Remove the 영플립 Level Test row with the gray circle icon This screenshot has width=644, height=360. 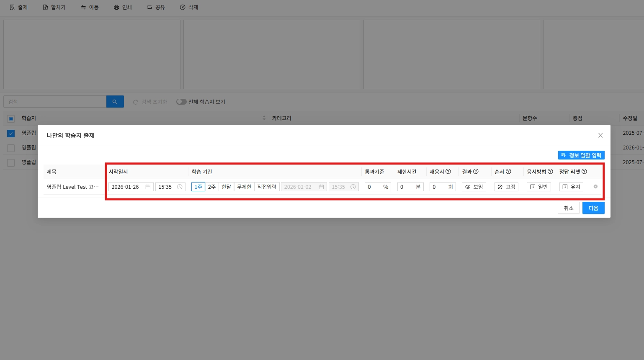coord(595,187)
